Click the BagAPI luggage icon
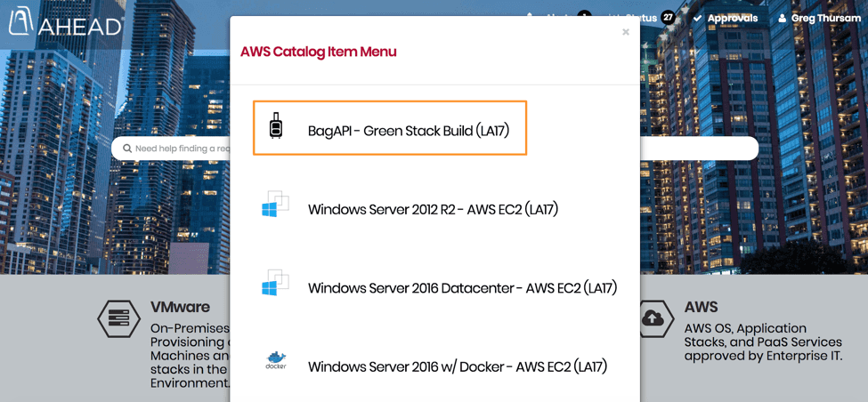 pyautogui.click(x=275, y=126)
